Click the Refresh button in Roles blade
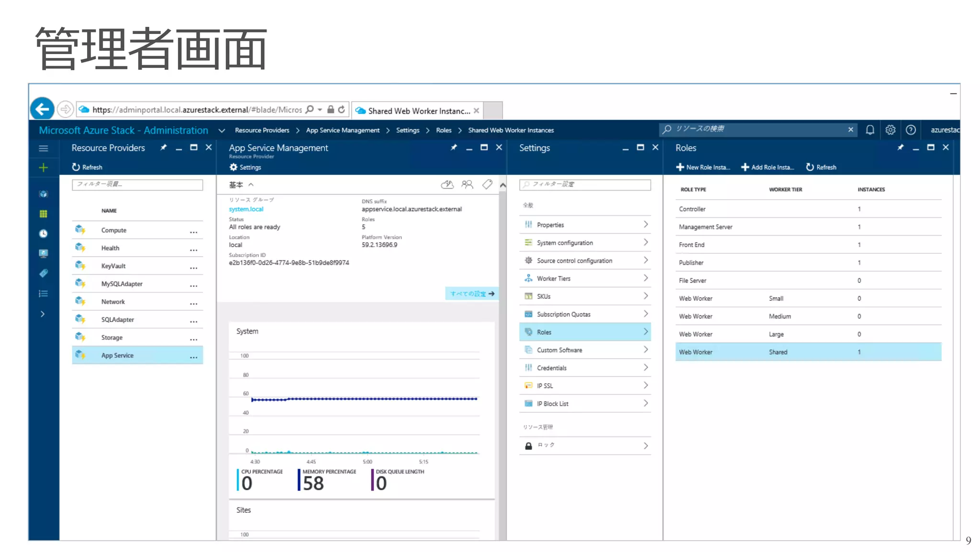This screenshot has width=980, height=552. pos(821,167)
